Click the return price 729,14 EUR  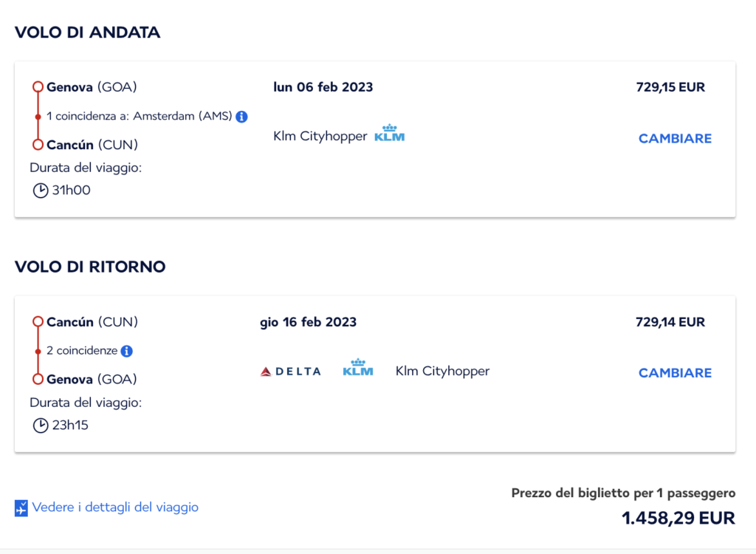[x=670, y=322]
